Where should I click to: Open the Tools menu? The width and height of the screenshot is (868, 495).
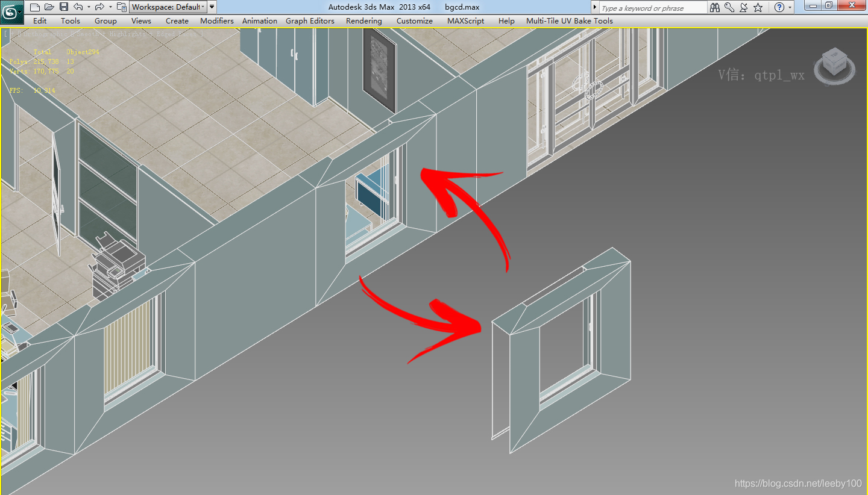pos(71,20)
